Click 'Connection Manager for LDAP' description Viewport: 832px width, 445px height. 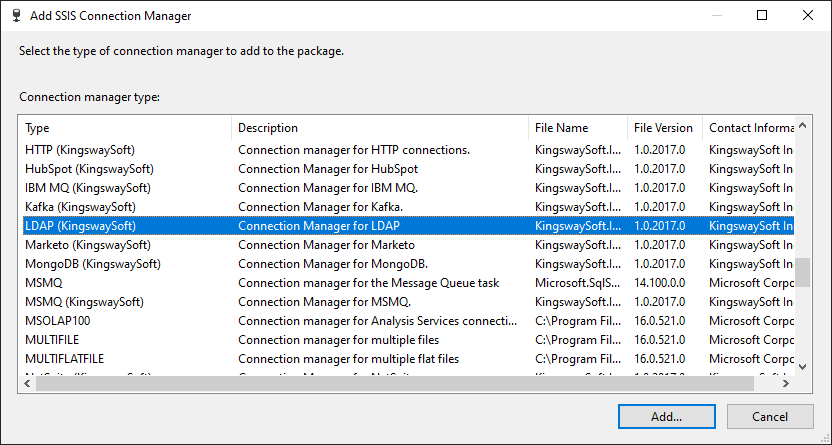(x=319, y=226)
